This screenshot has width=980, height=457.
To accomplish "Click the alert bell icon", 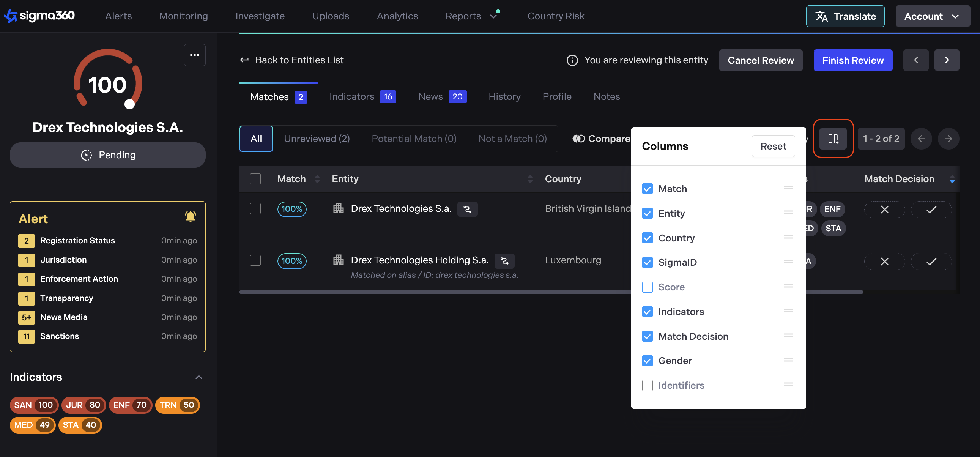I will point(190,216).
